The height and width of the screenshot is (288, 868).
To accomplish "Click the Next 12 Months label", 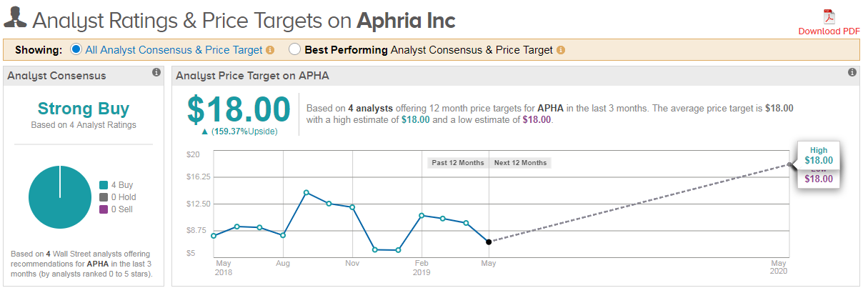I will (520, 163).
